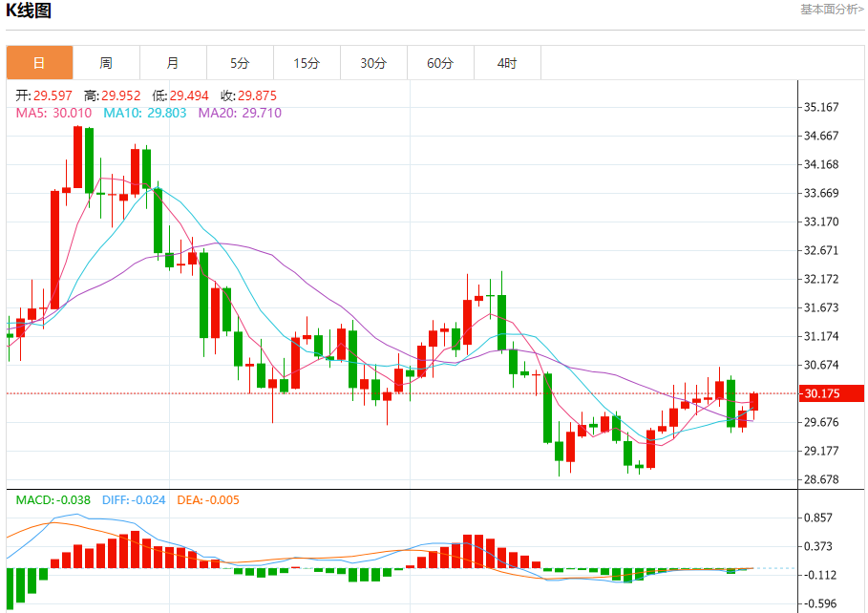Click the high price 29.952
Image resolution: width=868 pixels, height=613 pixels.
tap(120, 95)
